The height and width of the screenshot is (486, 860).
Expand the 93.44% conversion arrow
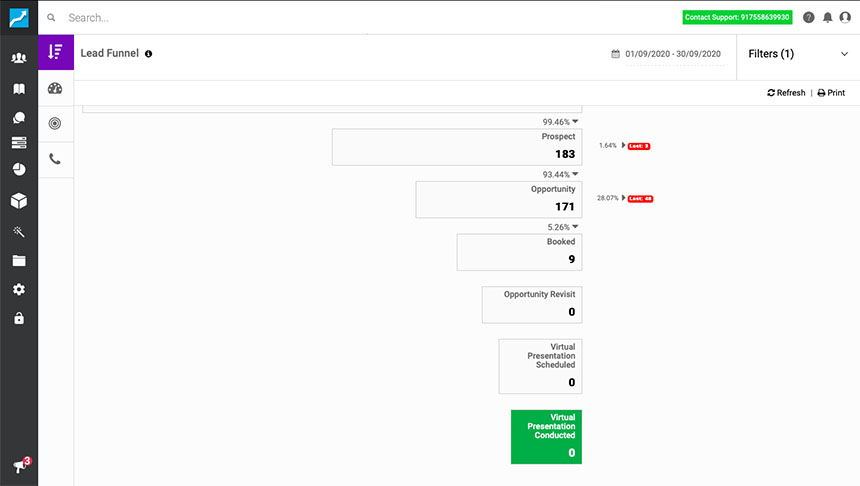[x=575, y=174]
